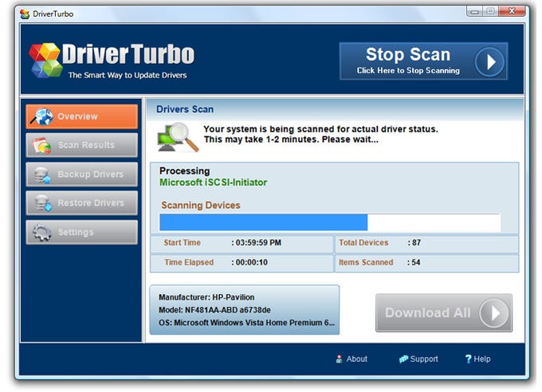The image size is (542, 392).
Task: Open the Scan Results tab
Action: click(81, 145)
